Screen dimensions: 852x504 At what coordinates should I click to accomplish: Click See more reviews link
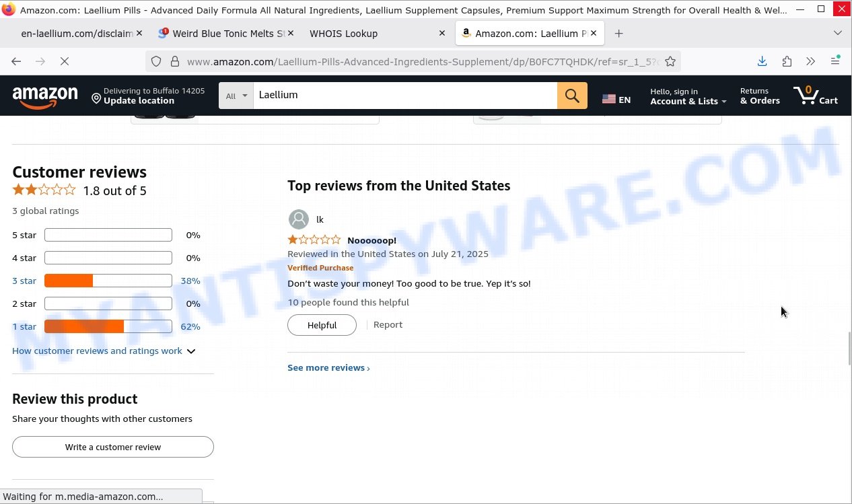(x=328, y=367)
